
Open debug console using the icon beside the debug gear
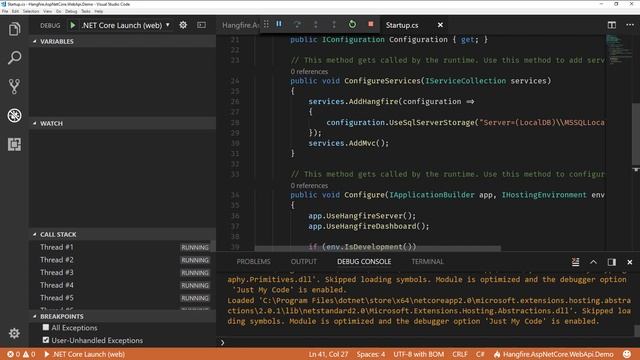(202, 25)
